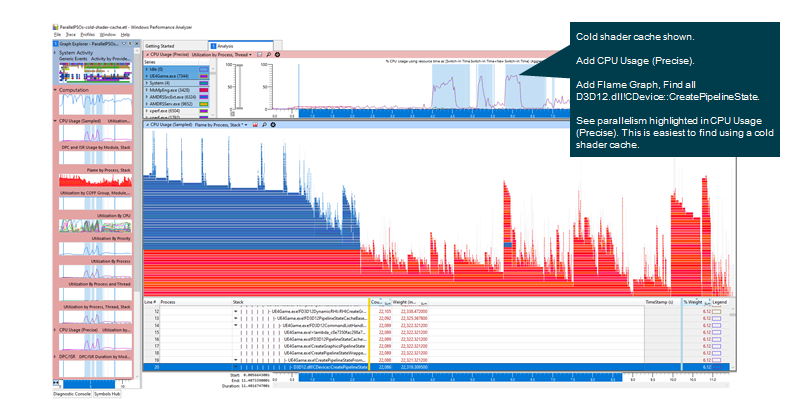The height and width of the screenshot is (401, 800).
Task: Click the AMDRSServ.exe color swatch
Action: pyautogui.click(x=204, y=103)
